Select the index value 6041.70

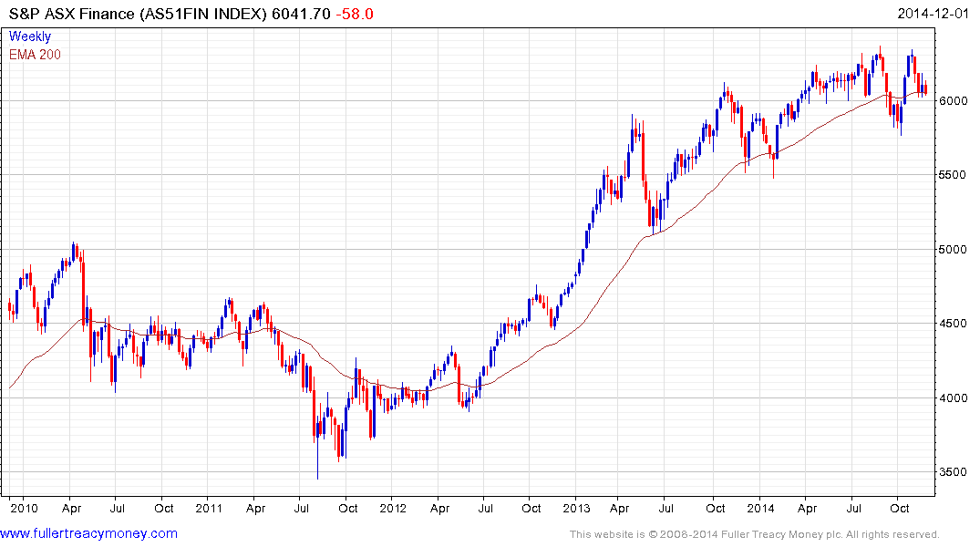pos(301,14)
